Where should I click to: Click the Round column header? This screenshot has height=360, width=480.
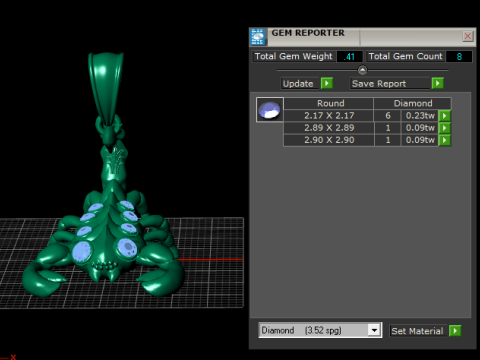coord(330,103)
